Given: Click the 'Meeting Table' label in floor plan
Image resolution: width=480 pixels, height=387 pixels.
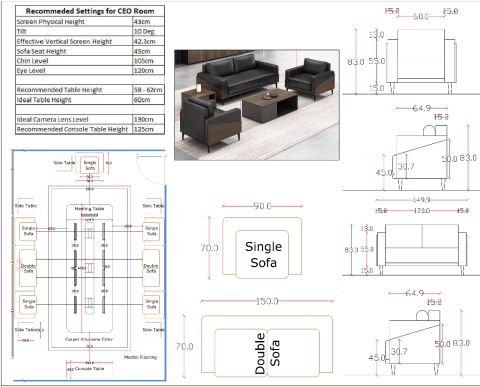Looking at the screenshot, I should (89, 209).
